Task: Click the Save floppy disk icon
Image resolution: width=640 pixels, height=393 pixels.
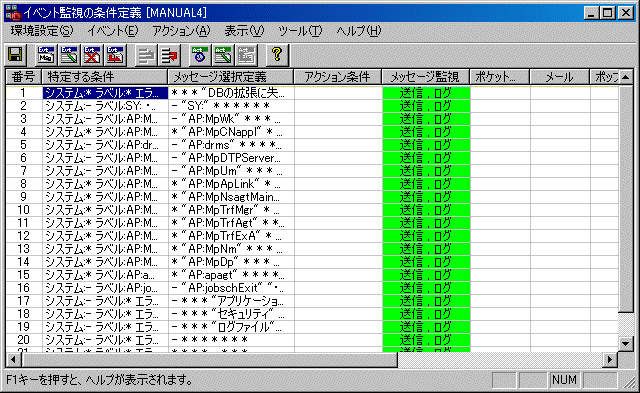Action: tap(16, 55)
